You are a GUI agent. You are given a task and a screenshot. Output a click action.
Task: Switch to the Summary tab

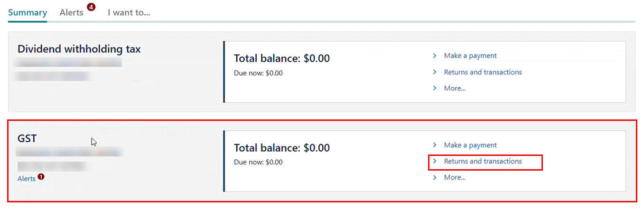coord(28,13)
